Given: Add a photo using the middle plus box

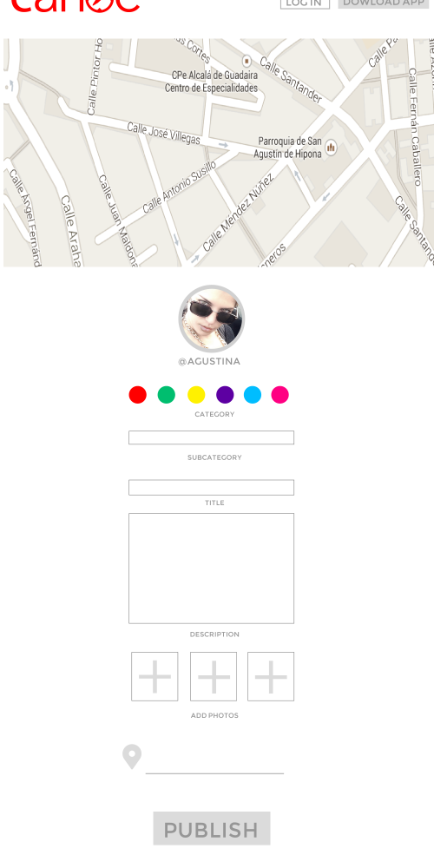Looking at the screenshot, I should click(x=214, y=676).
